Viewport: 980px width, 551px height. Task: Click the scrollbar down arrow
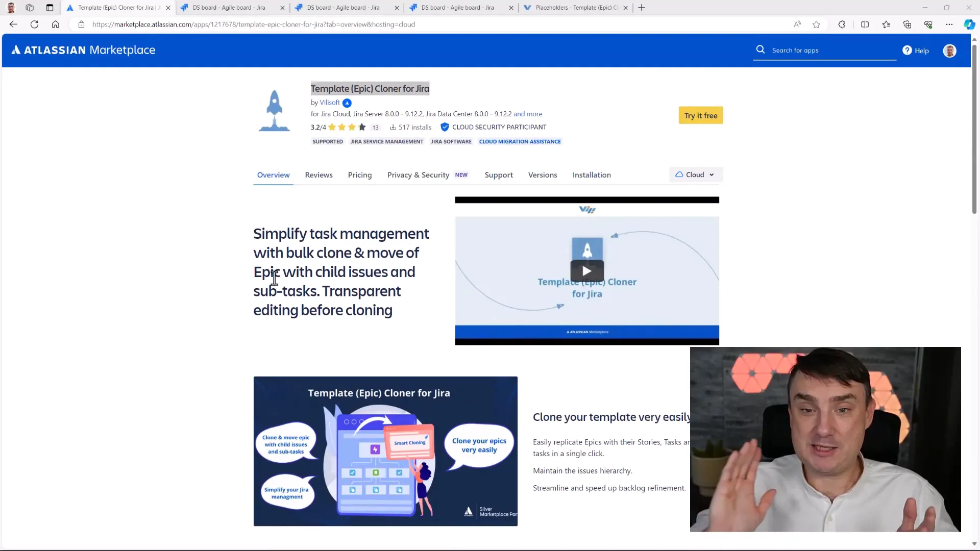(974, 544)
